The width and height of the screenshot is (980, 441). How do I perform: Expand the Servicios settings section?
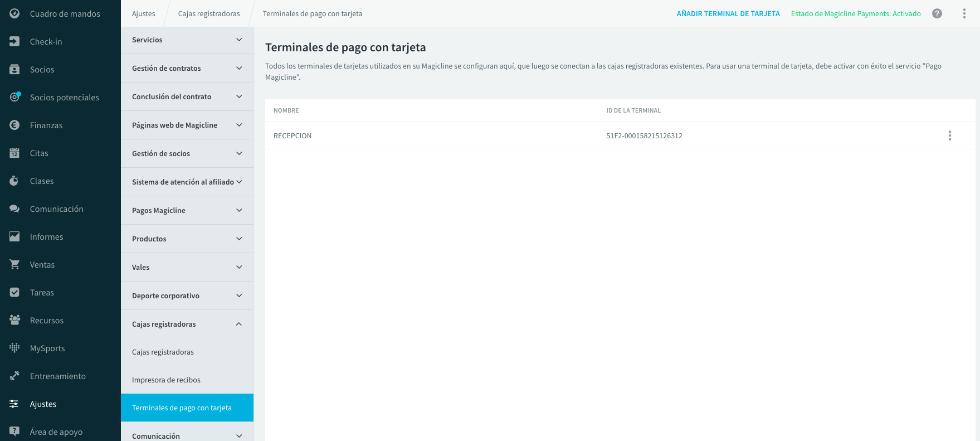point(187,40)
